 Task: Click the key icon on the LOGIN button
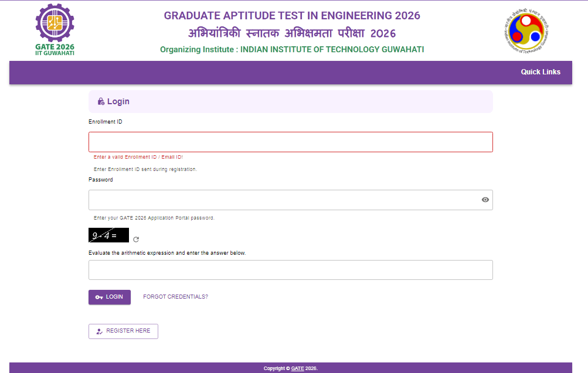99,297
